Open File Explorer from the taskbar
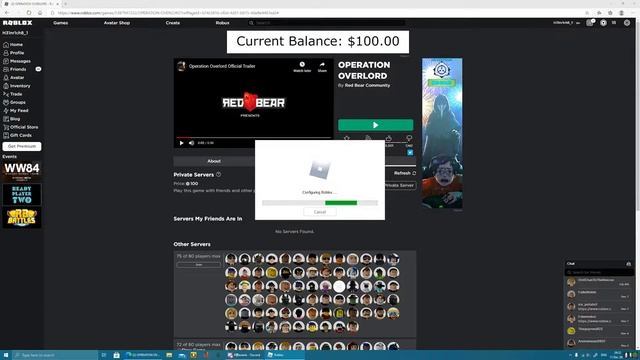Screen dimensions: 640x360 169,355
